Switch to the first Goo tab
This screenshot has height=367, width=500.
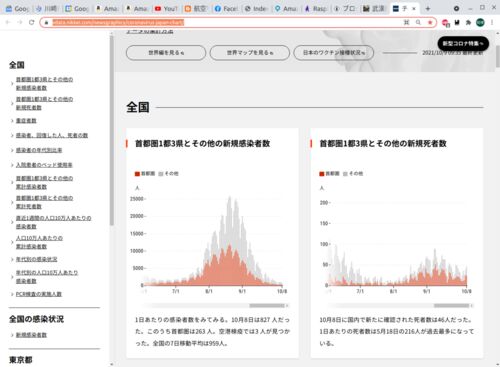point(17,9)
